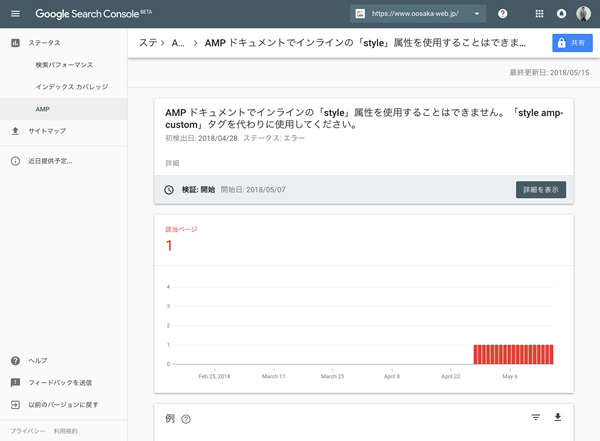Click the 詳細 link in issue card
Screen dimensions: 600x441
[172, 163]
